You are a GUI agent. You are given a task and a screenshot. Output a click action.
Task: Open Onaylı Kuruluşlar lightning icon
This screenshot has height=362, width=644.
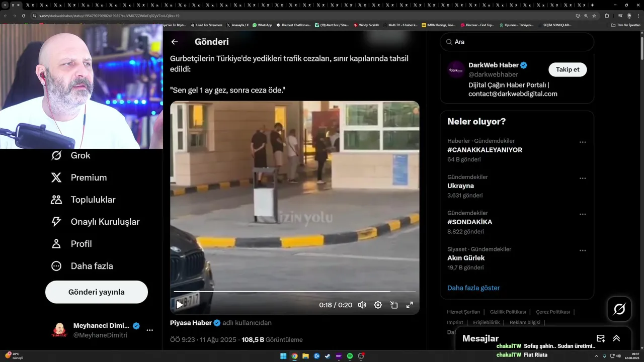point(56,222)
